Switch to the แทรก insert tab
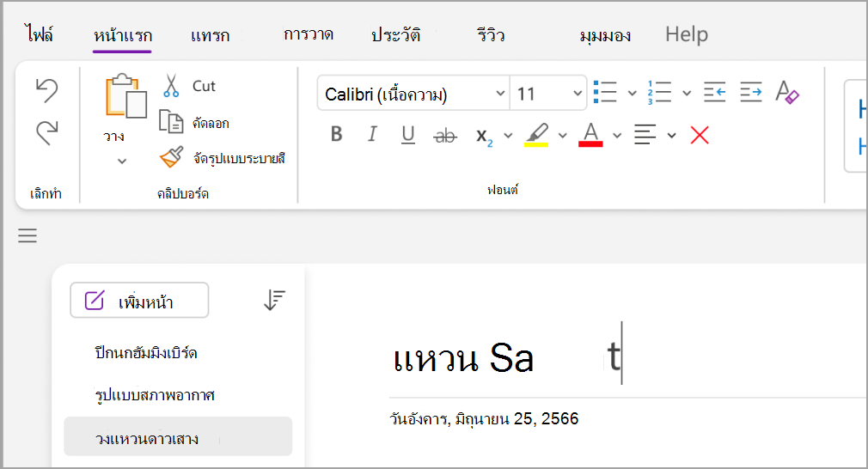868x469 pixels. point(210,36)
